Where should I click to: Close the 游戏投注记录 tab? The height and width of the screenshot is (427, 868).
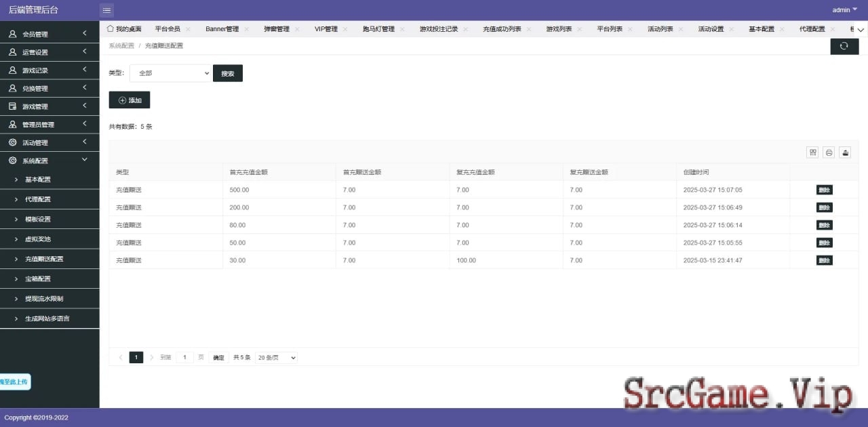click(x=466, y=29)
